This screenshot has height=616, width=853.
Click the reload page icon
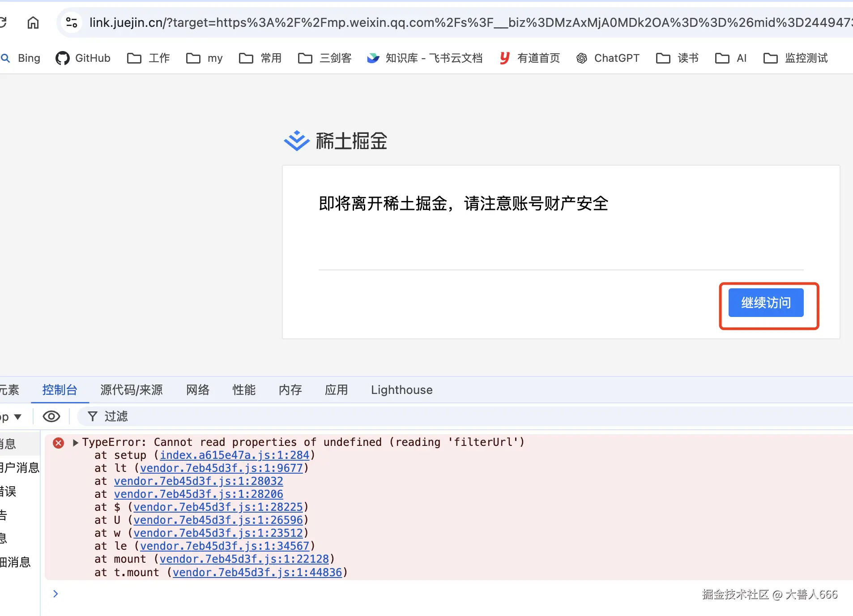(4, 22)
